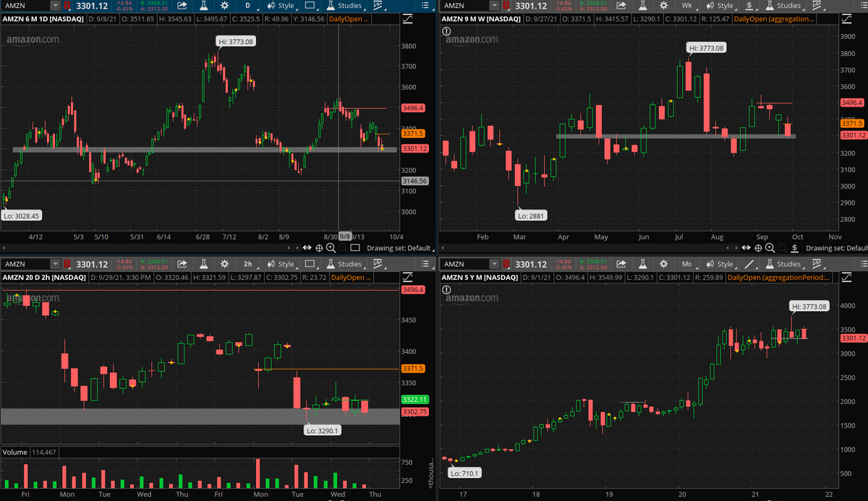Activate crosshair cursor tool below weekly chart
This screenshot has height=501, width=868.
point(758,248)
